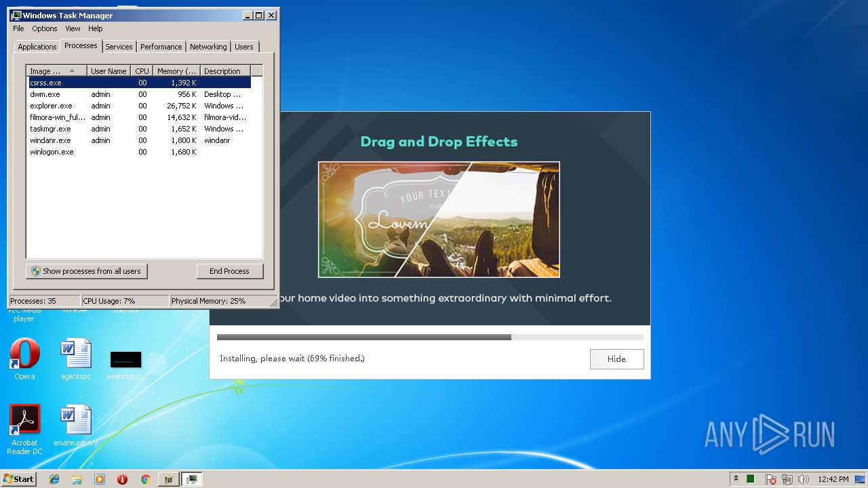Click the green CPU usage tray icon

tap(751, 479)
